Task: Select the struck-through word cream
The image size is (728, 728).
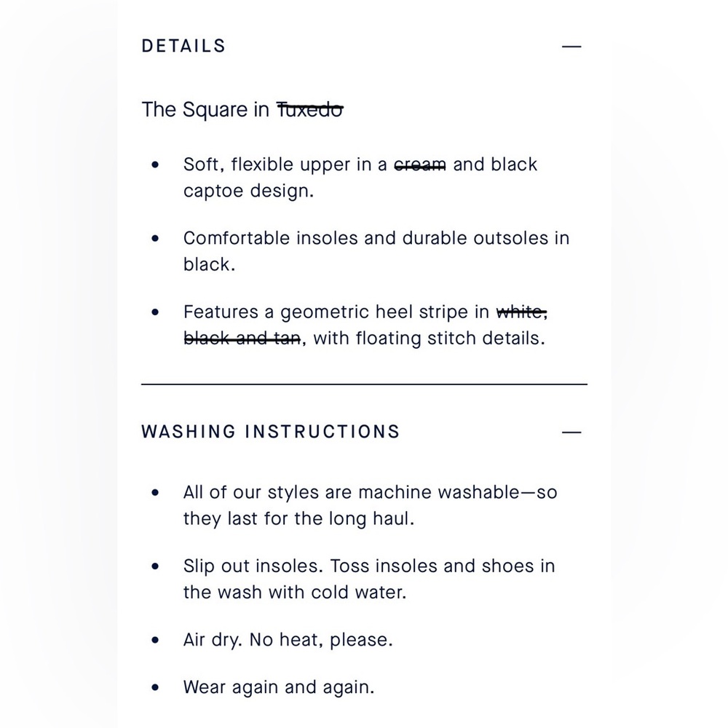Action: point(420,165)
